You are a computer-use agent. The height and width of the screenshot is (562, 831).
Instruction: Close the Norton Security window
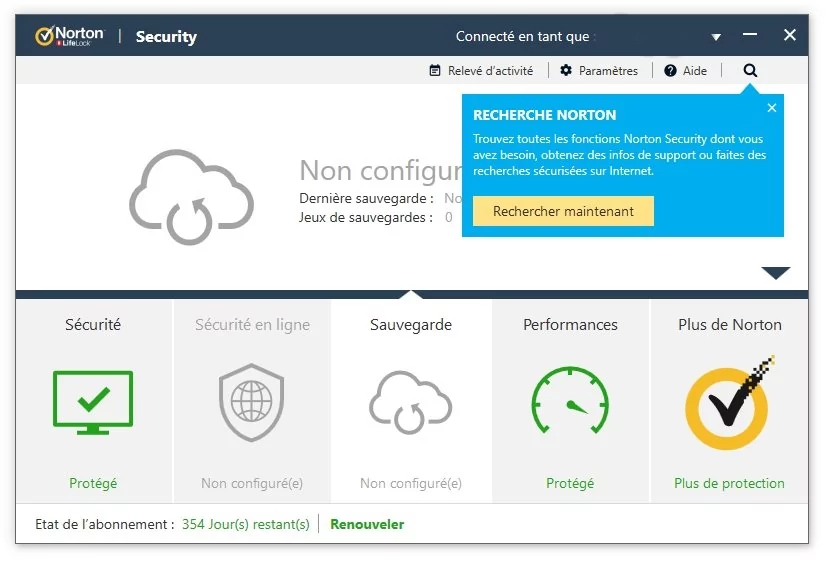[x=790, y=35]
